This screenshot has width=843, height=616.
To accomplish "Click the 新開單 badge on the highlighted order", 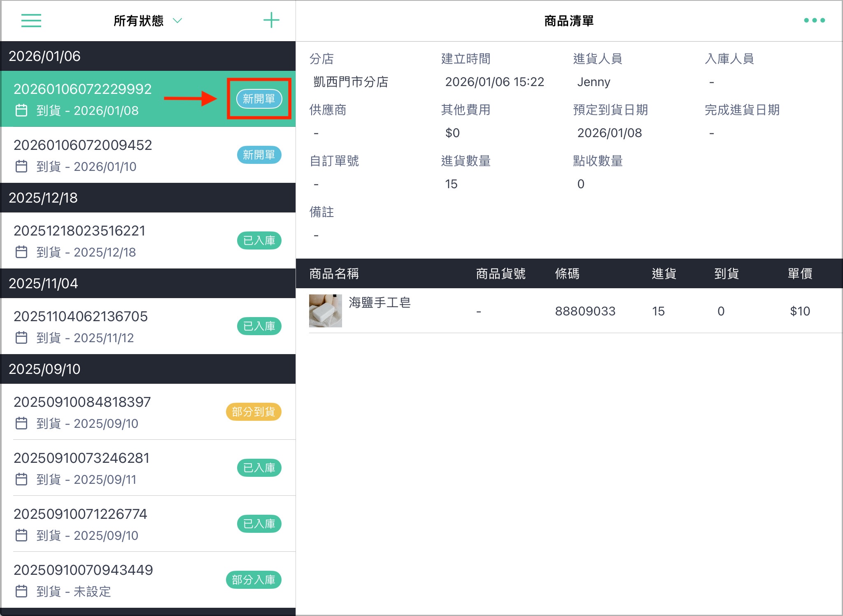I will click(x=259, y=99).
